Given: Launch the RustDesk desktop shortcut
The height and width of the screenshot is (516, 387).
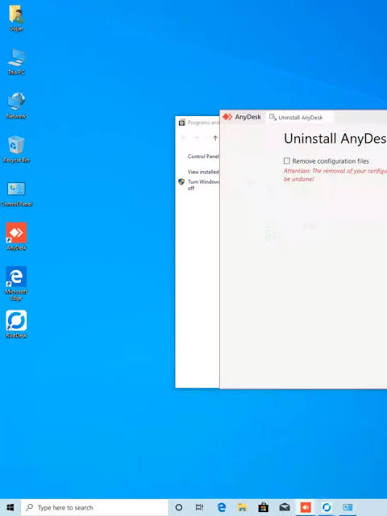Looking at the screenshot, I should point(16,324).
